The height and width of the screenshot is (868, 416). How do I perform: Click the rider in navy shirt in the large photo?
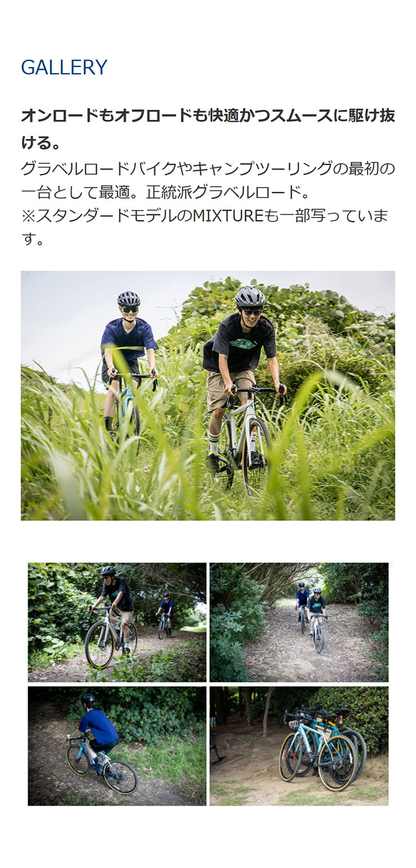129,365
